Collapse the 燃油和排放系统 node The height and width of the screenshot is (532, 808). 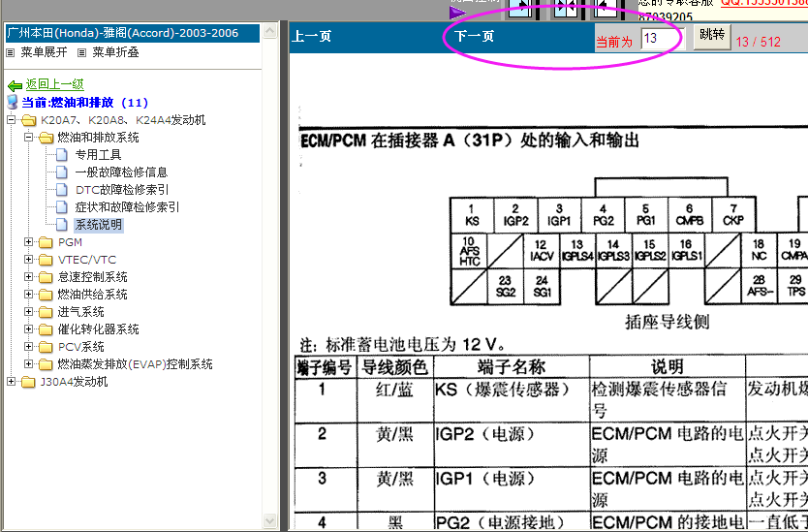(x=29, y=138)
